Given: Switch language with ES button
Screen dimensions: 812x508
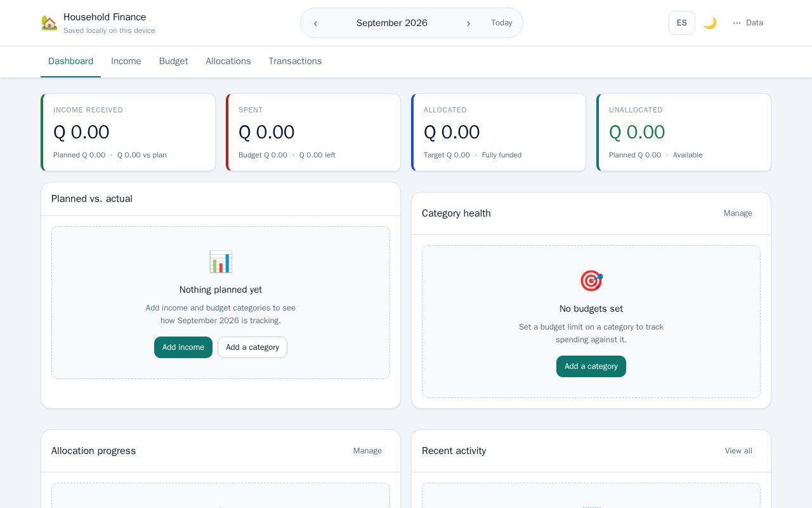Looking at the screenshot, I should tap(682, 23).
